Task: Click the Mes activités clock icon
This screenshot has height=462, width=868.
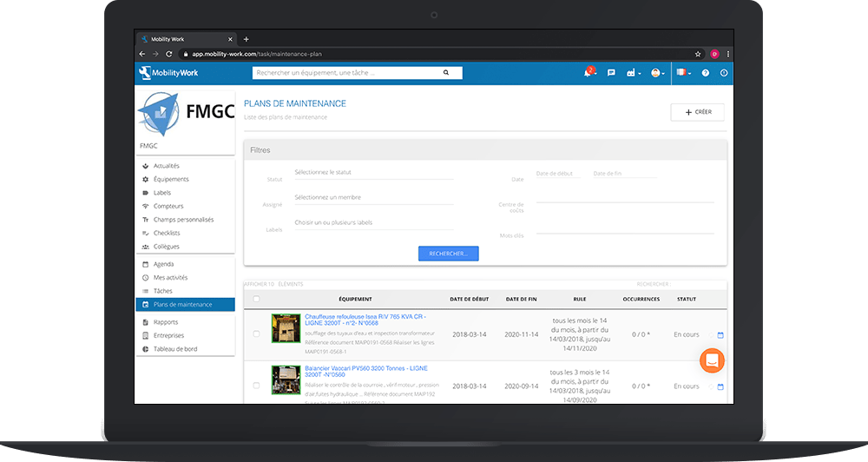Action: click(146, 278)
